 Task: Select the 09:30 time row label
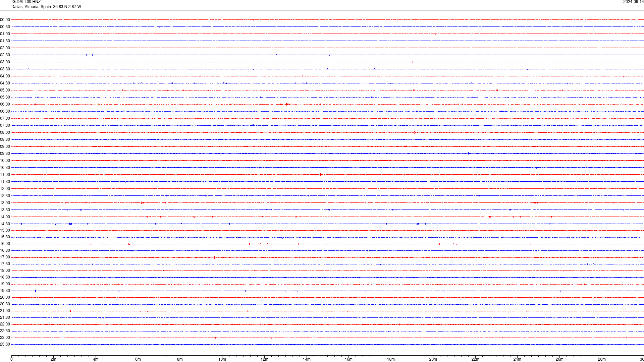point(5,154)
